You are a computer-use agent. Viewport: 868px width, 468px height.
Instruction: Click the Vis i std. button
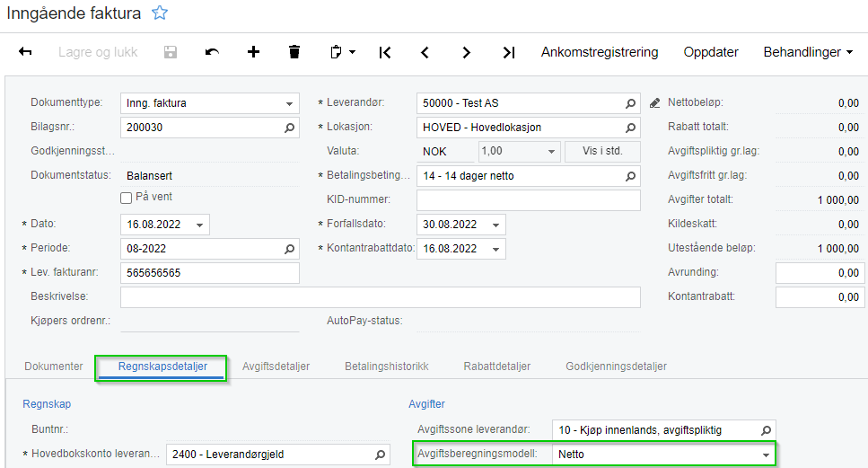[602, 151]
